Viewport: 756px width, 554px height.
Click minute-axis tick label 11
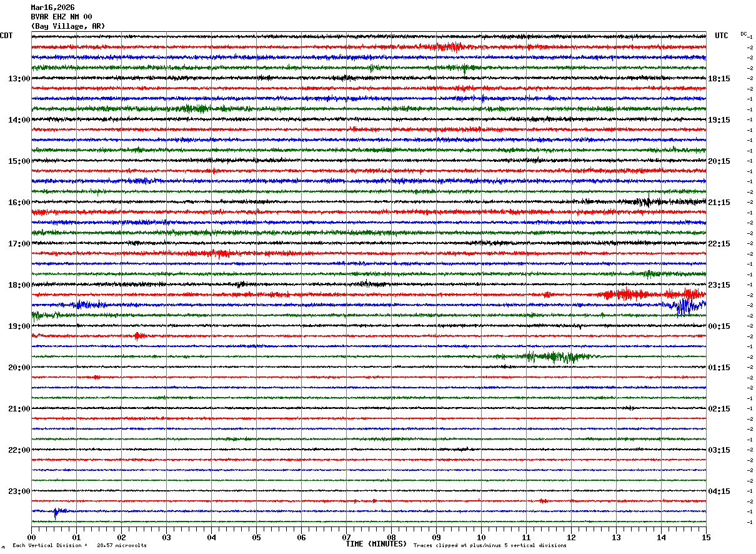(526, 537)
